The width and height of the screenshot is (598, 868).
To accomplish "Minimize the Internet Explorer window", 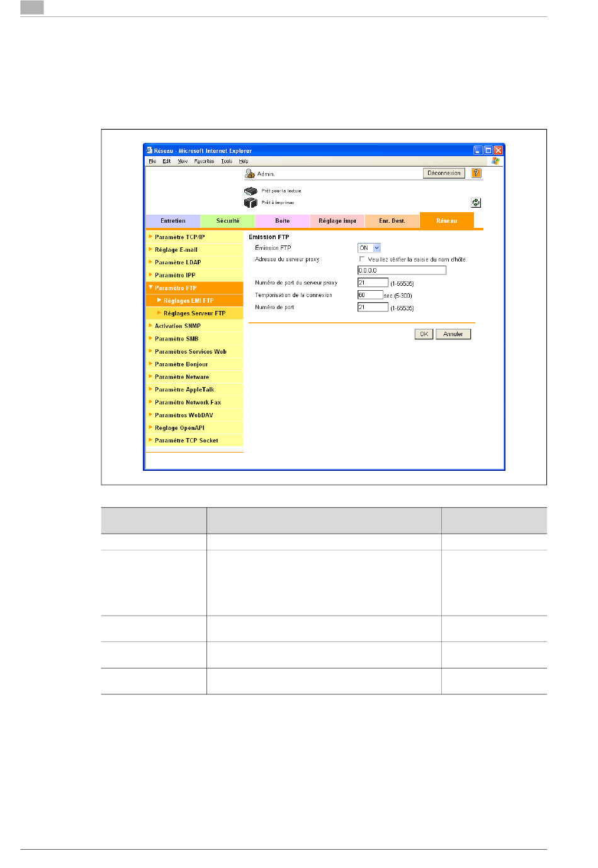I will (478, 150).
